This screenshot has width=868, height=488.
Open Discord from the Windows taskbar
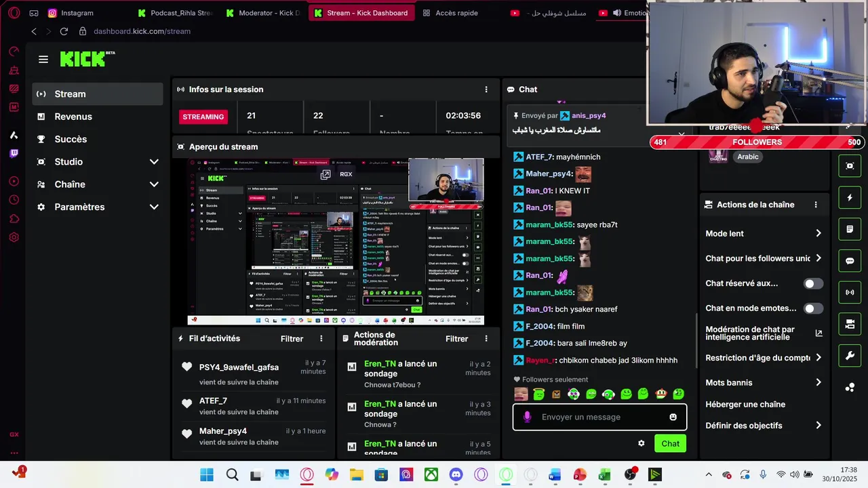(x=456, y=474)
